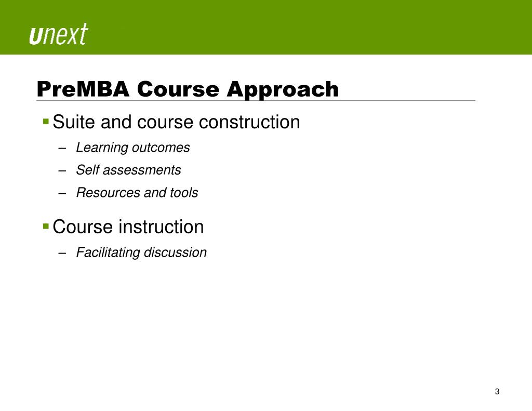Click the slide number 3
Image resolution: width=532 pixels, height=411 pixels.
click(497, 391)
